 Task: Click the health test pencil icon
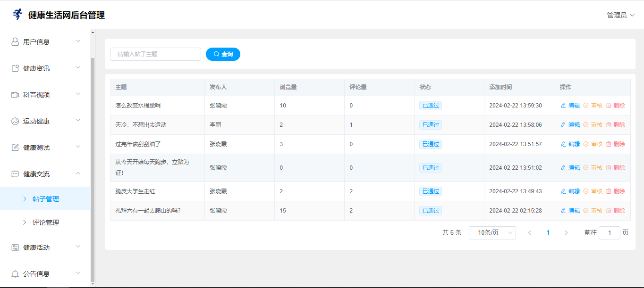[15, 148]
